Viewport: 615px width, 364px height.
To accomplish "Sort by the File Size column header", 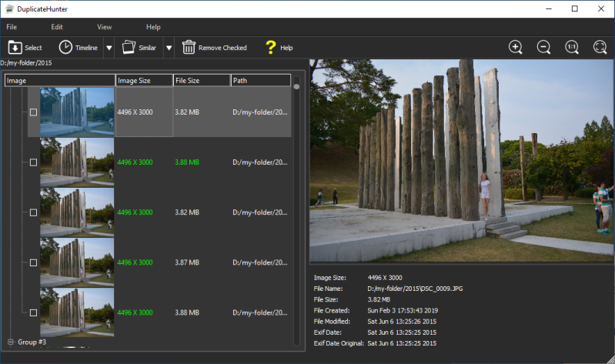I will [202, 80].
